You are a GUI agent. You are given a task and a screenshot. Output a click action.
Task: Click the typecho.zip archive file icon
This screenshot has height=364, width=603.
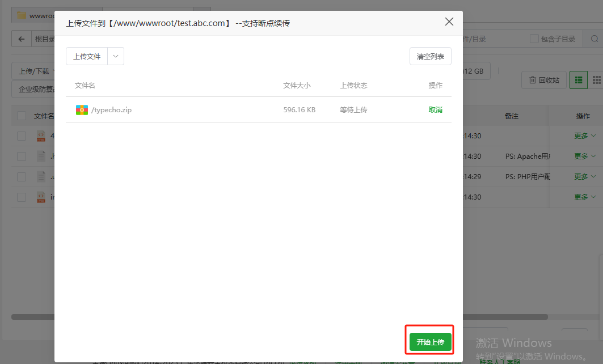click(82, 110)
